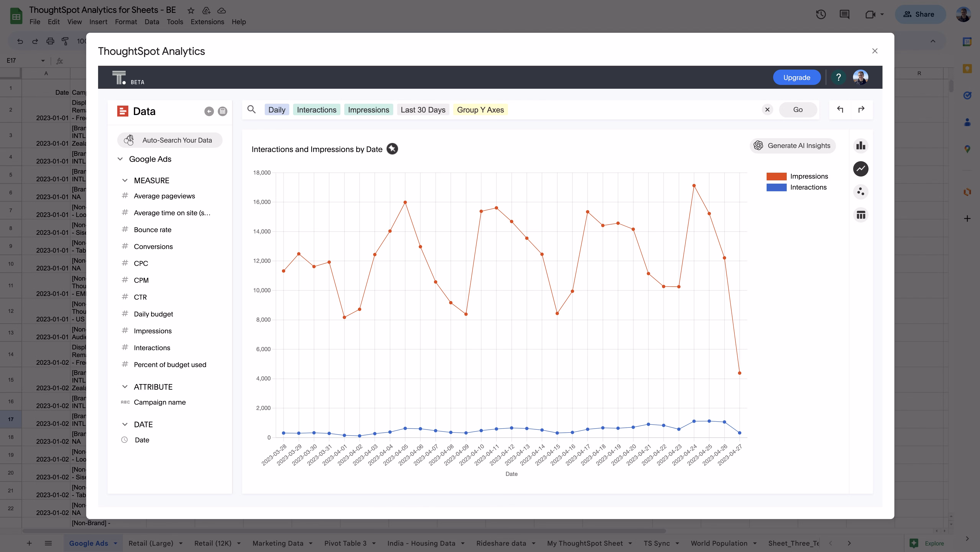Add CTR measure to search
This screenshot has width=980, height=552.
pyautogui.click(x=140, y=297)
